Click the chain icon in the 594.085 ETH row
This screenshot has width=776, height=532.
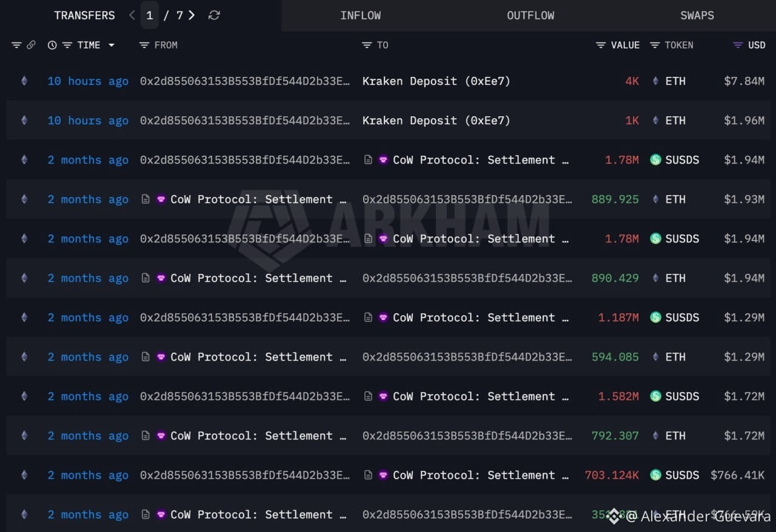pyautogui.click(x=24, y=356)
